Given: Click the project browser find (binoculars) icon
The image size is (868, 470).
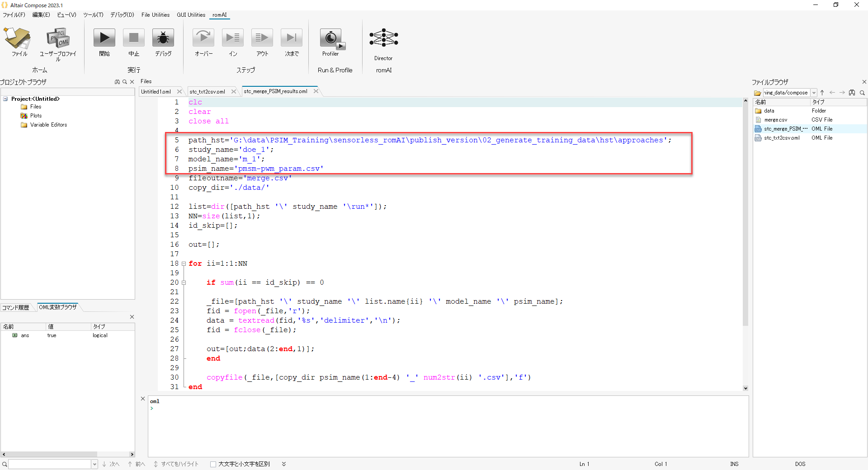Looking at the screenshot, I should [x=118, y=82].
